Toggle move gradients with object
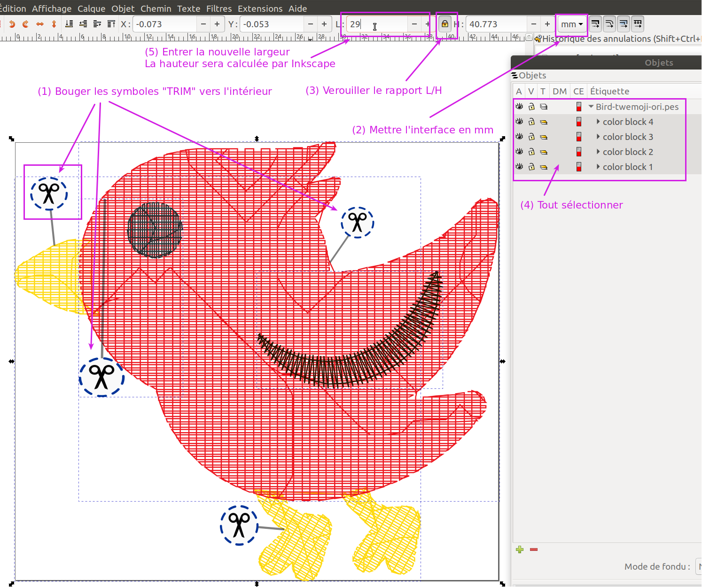 (x=624, y=23)
